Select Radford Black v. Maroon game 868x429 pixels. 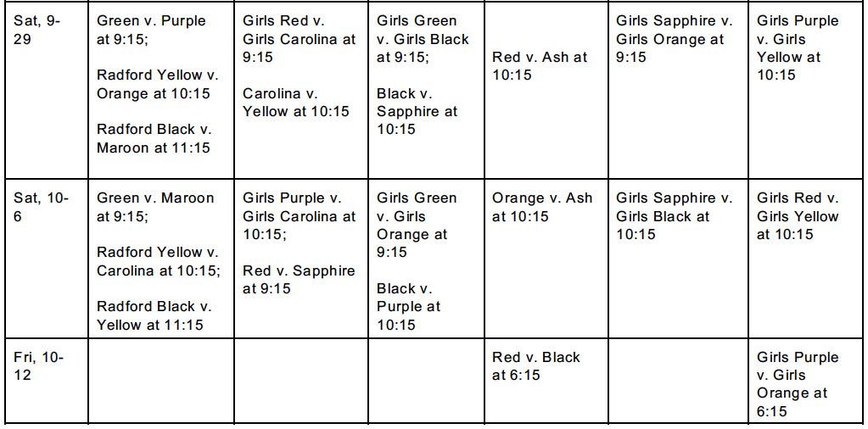[x=154, y=138]
